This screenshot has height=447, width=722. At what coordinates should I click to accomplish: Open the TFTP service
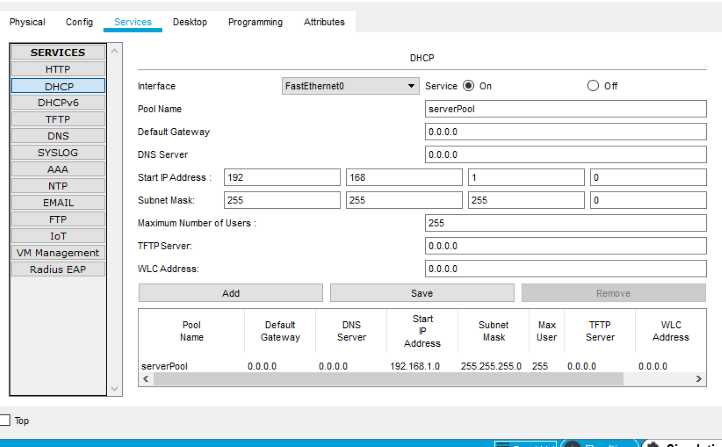pyautogui.click(x=58, y=119)
